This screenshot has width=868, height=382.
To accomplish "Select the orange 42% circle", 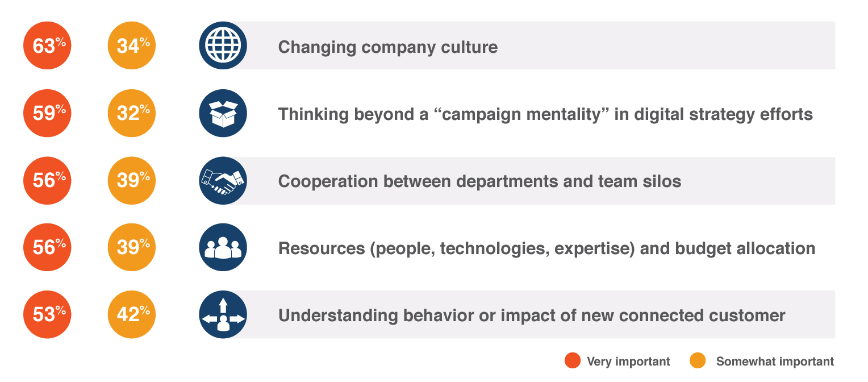I will 132,314.
